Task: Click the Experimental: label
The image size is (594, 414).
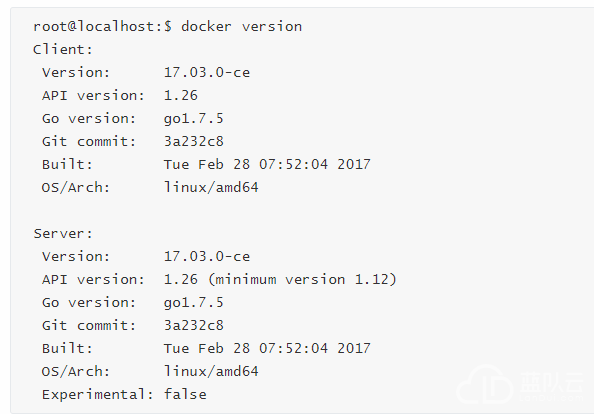Action: click(97, 395)
